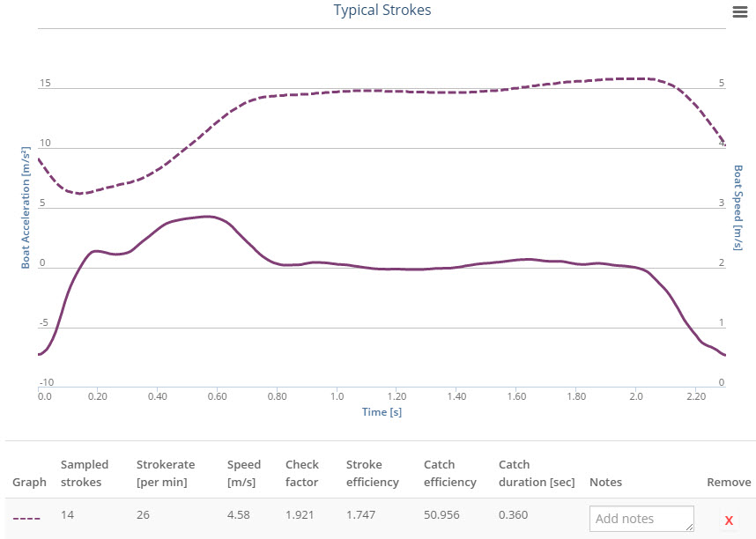This screenshot has width=756, height=539.
Task: Click the dashed purple line graph swatch
Action: [x=26, y=519]
